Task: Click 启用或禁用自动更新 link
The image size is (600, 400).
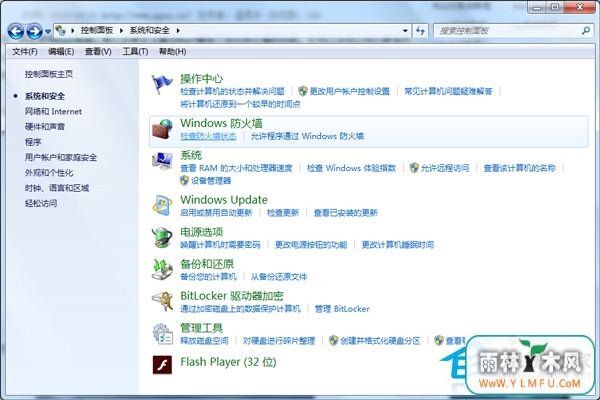Action: point(216,212)
